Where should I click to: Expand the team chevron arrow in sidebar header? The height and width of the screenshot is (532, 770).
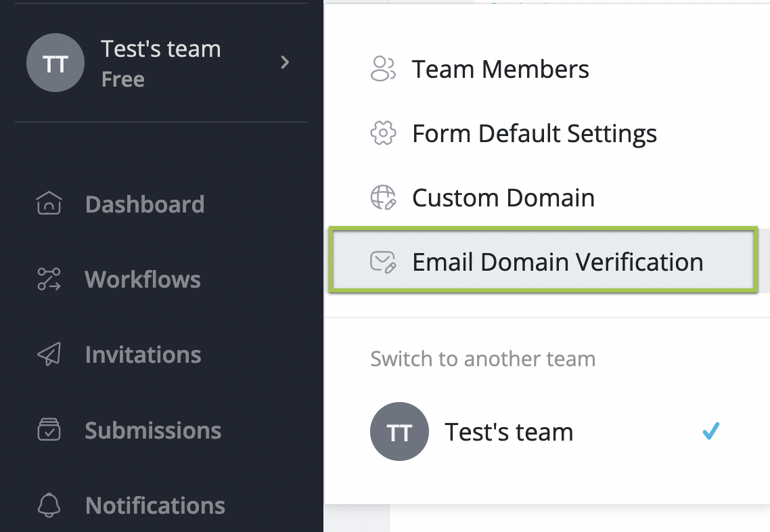(285, 63)
